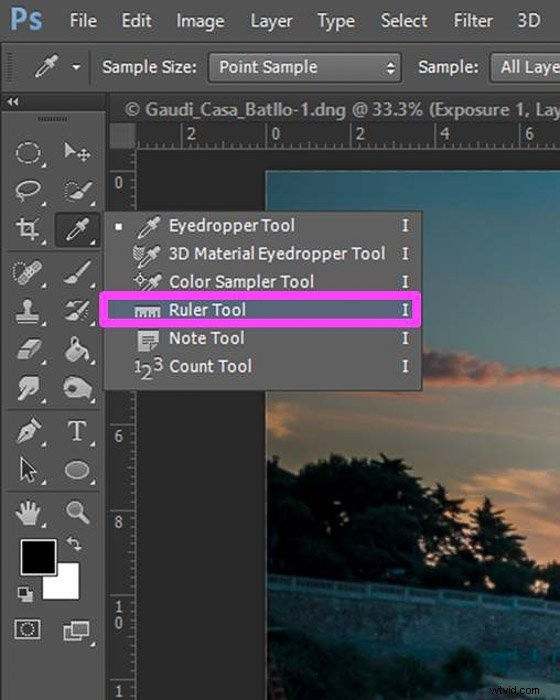Choose Color Sampler Tool from flyout
The height and width of the screenshot is (700, 560).
(263, 282)
